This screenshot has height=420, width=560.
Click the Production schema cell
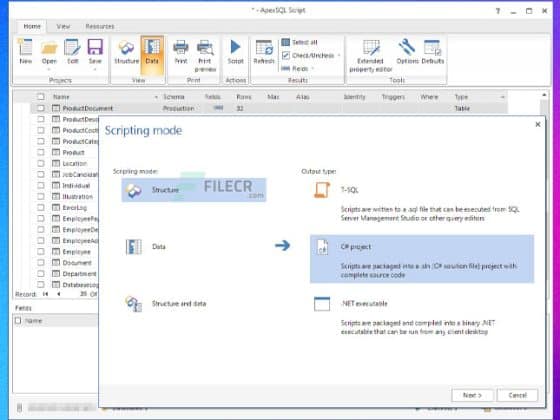pyautogui.click(x=179, y=108)
